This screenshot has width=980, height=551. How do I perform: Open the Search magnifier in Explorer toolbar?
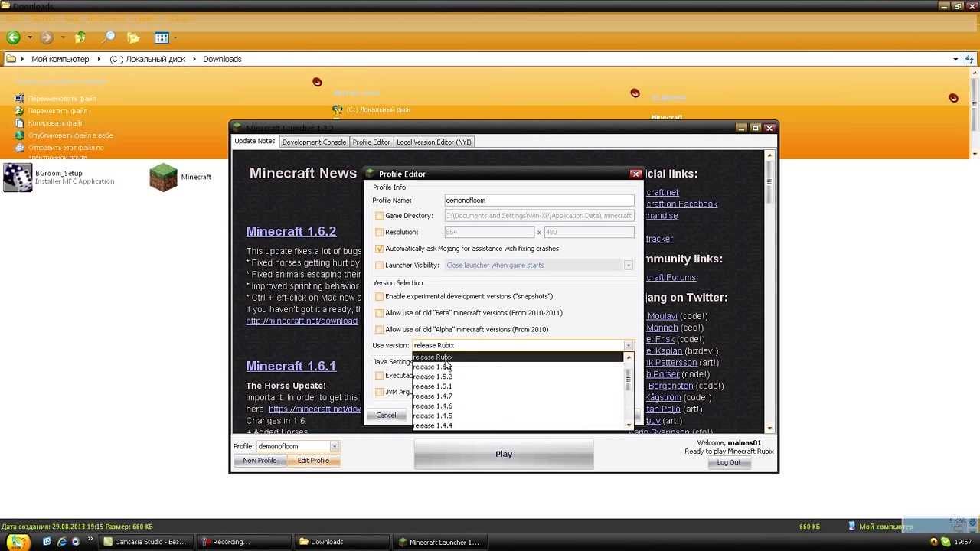coord(109,37)
